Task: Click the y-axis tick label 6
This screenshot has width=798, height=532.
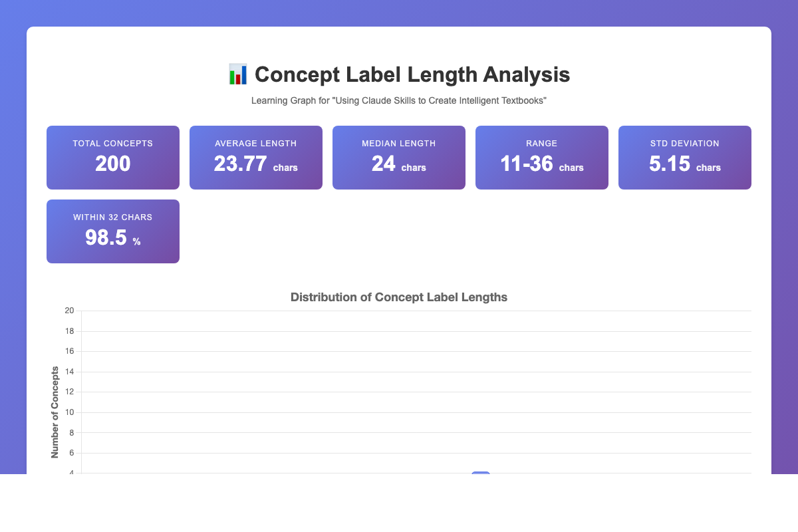Action: (71, 453)
